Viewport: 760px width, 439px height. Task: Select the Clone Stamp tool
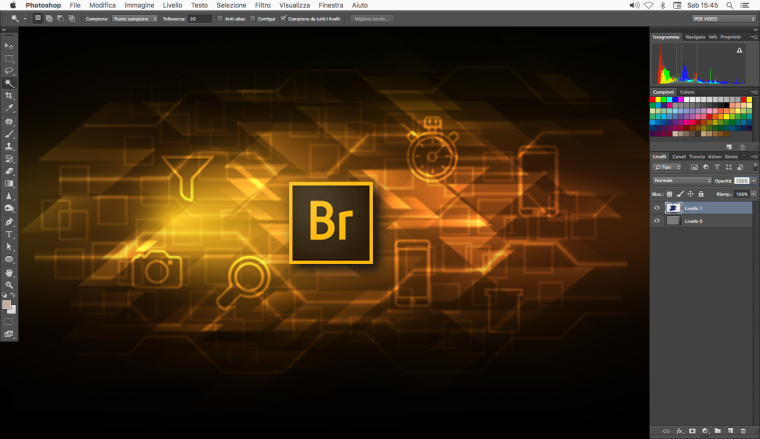[x=9, y=146]
